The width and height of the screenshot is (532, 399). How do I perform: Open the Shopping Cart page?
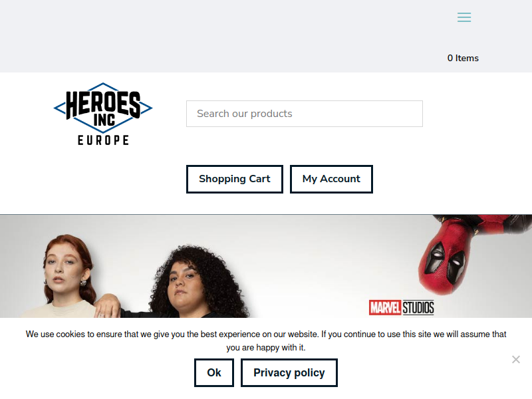coord(235,179)
